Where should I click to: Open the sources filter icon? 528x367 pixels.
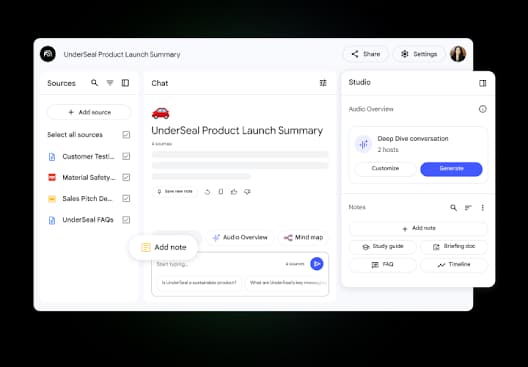(x=110, y=83)
